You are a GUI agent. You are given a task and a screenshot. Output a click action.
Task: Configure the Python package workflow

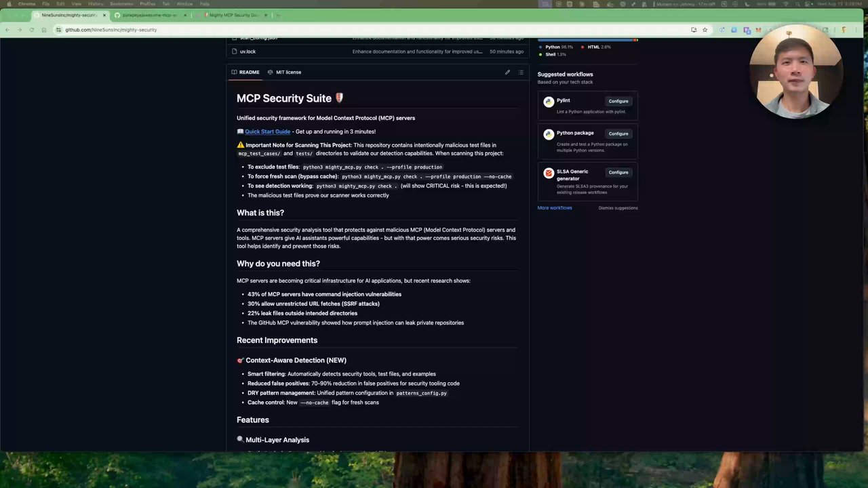(x=618, y=134)
